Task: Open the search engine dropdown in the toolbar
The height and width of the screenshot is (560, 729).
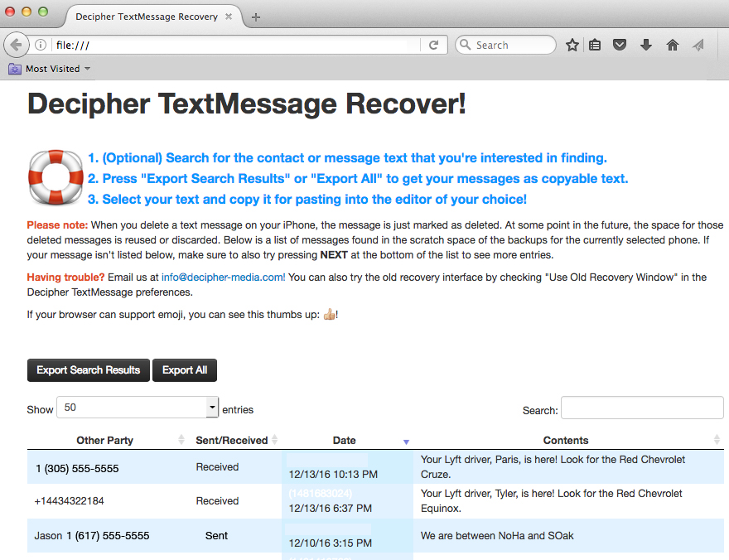Action: 465,45
